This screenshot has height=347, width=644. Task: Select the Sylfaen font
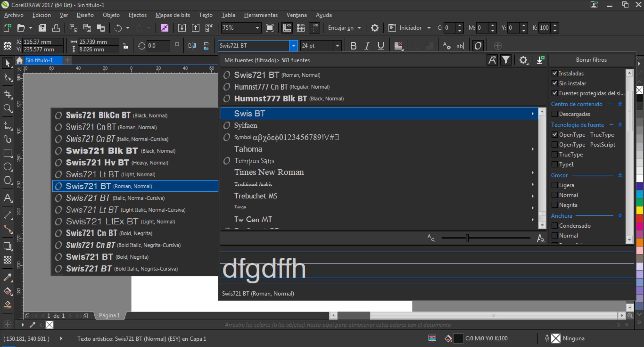[x=379, y=126]
